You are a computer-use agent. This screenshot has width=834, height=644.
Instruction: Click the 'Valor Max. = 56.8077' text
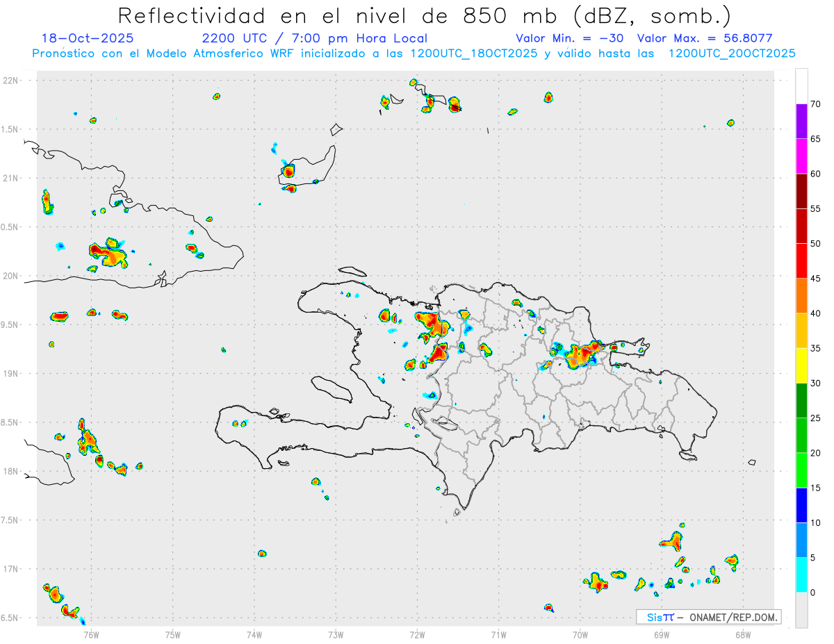pyautogui.click(x=705, y=38)
